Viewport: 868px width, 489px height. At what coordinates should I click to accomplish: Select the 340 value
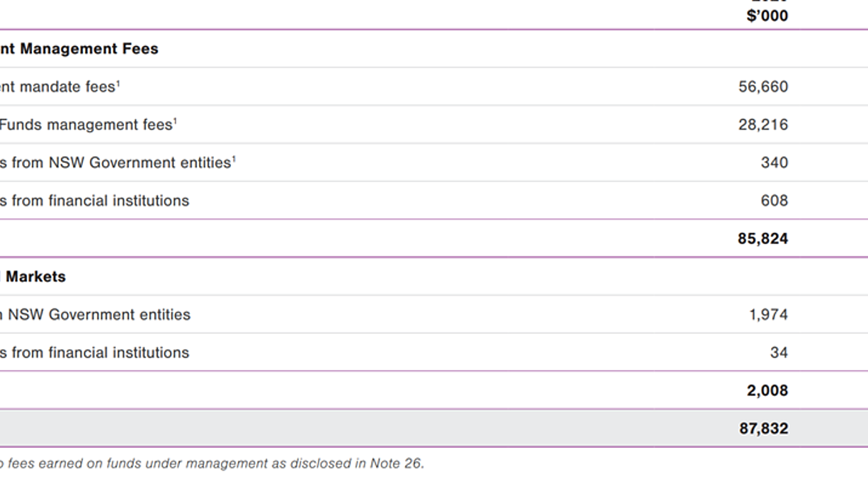(774, 162)
